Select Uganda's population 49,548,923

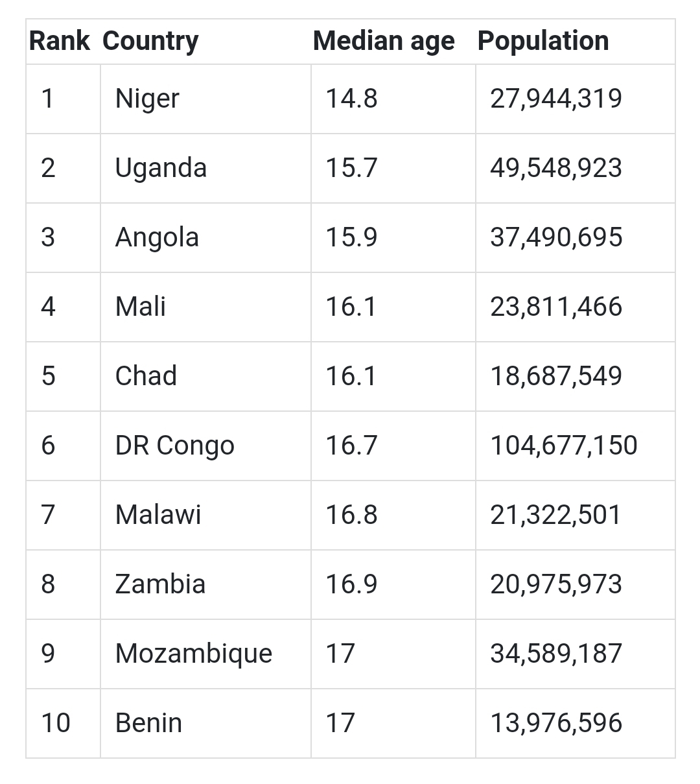pos(556,168)
